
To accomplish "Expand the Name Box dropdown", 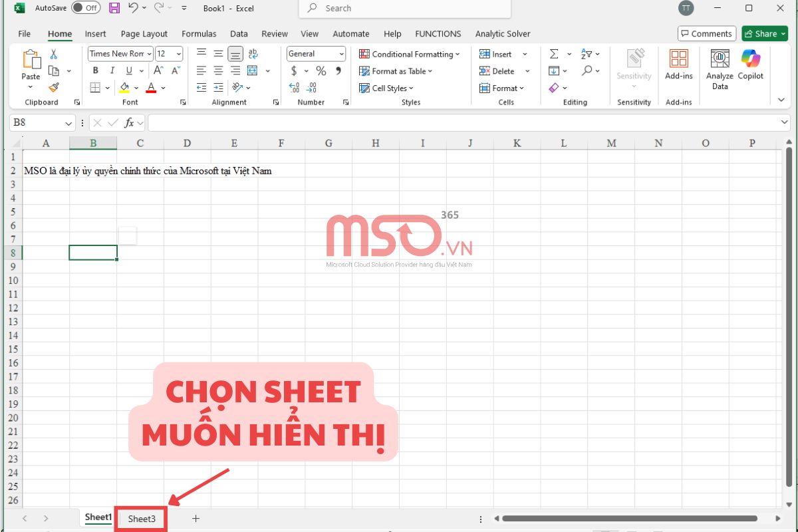I will pyautogui.click(x=68, y=123).
